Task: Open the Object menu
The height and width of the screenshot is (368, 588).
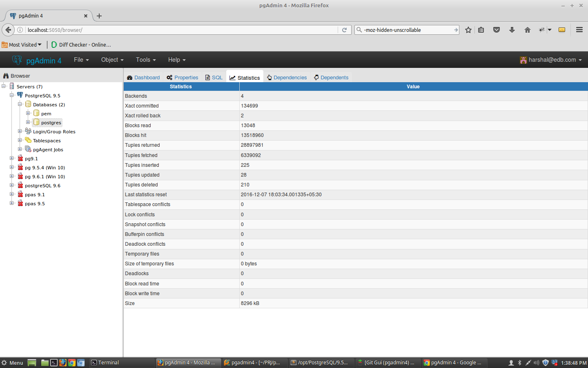Action: coord(112,60)
